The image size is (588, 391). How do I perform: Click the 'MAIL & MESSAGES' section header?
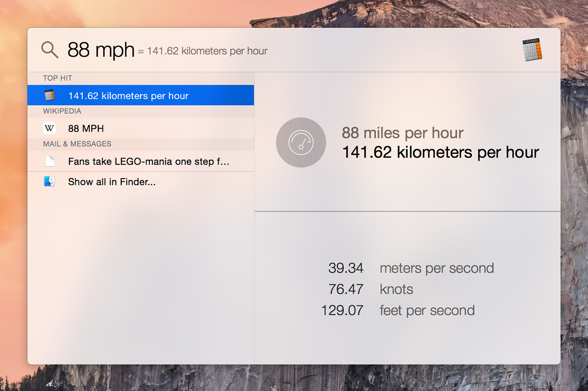click(x=77, y=144)
